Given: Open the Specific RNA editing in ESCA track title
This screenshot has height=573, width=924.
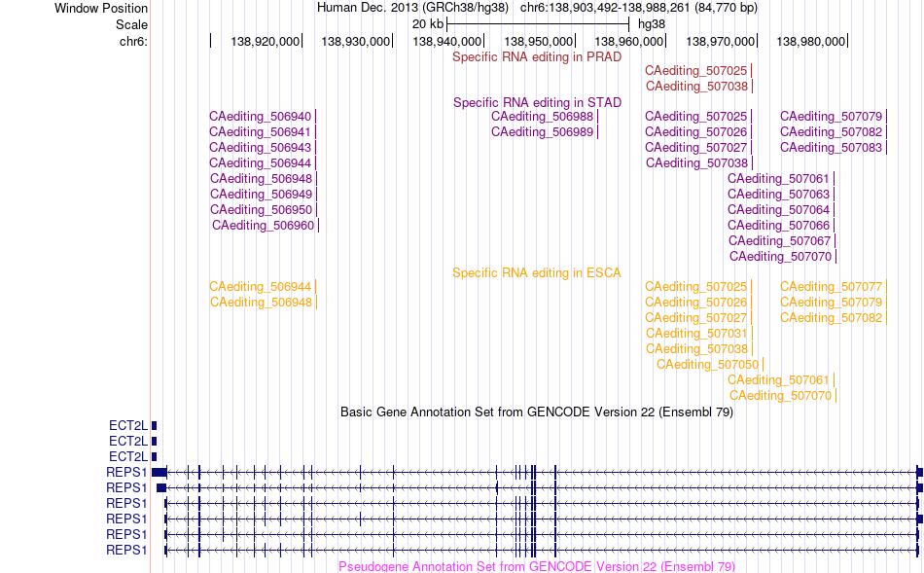Looking at the screenshot, I should click(536, 273).
